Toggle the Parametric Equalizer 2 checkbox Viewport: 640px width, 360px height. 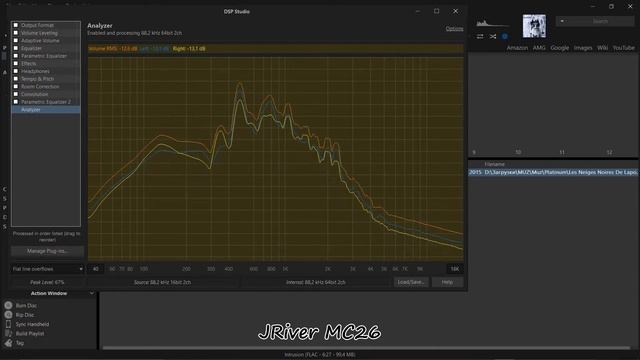tap(16, 102)
